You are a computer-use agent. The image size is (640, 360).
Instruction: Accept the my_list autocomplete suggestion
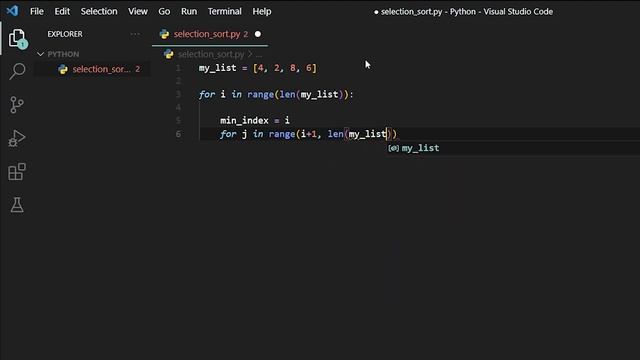(x=513, y=148)
